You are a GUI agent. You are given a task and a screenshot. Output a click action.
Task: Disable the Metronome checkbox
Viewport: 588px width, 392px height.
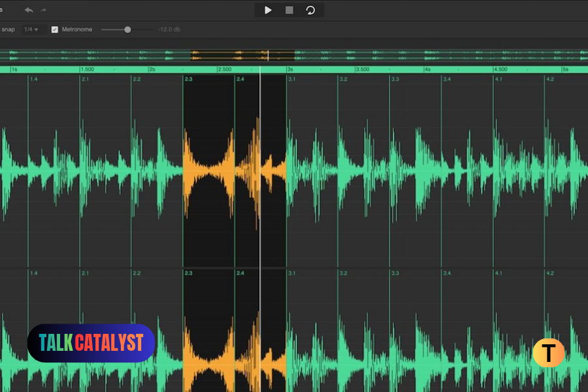[55, 29]
